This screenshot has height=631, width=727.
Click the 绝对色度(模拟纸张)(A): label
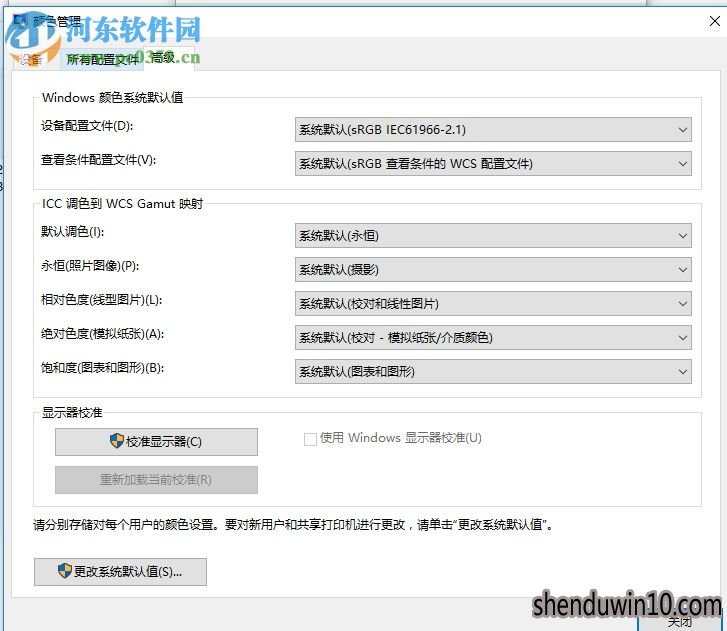coord(102,334)
